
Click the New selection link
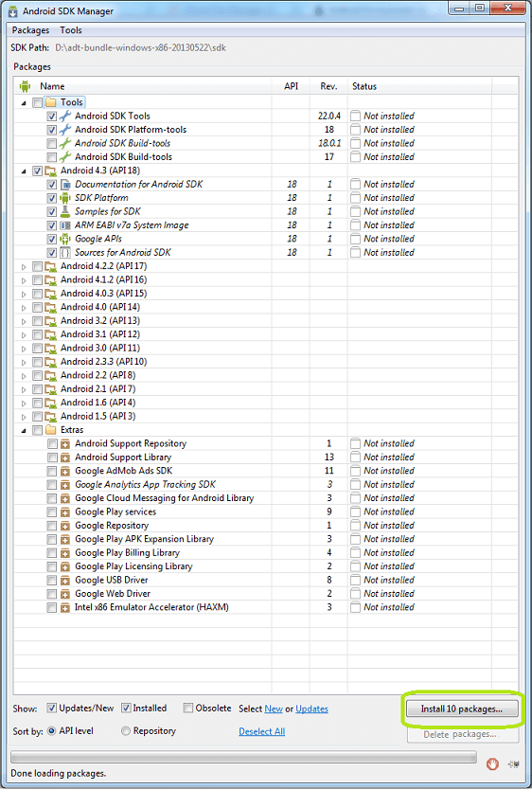pyautogui.click(x=274, y=709)
